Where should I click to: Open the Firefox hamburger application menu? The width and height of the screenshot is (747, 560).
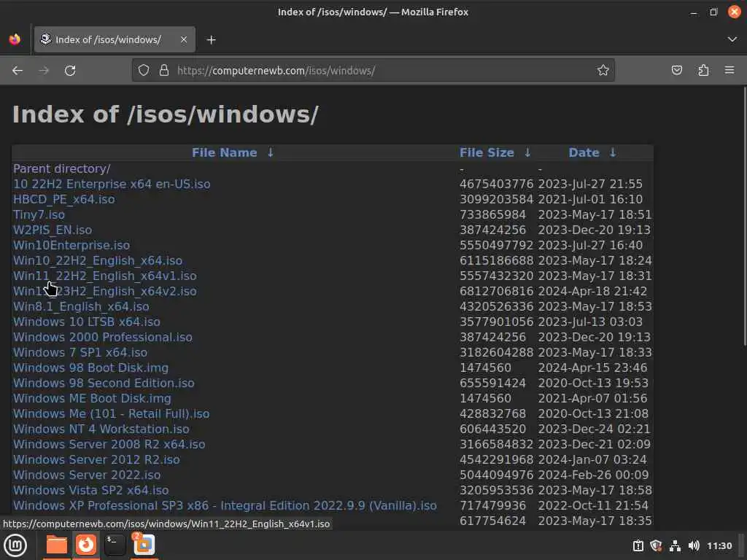729,71
